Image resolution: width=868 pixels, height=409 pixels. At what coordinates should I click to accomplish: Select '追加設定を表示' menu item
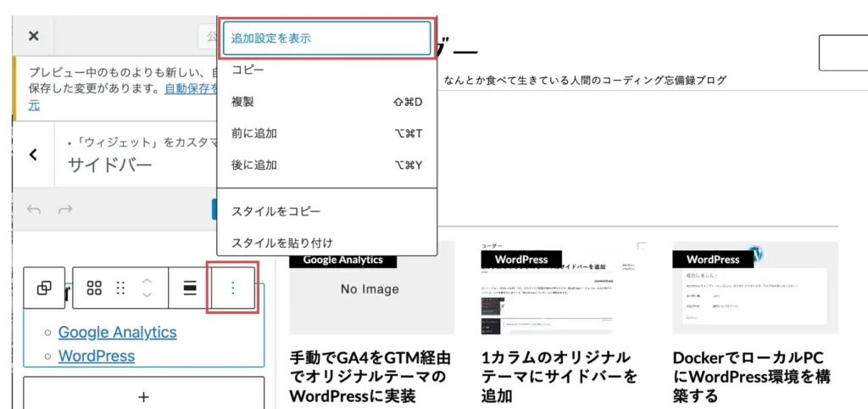point(326,39)
